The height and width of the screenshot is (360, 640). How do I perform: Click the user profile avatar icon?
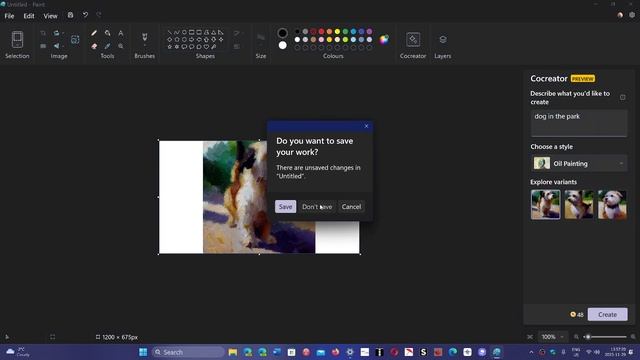pos(620,15)
